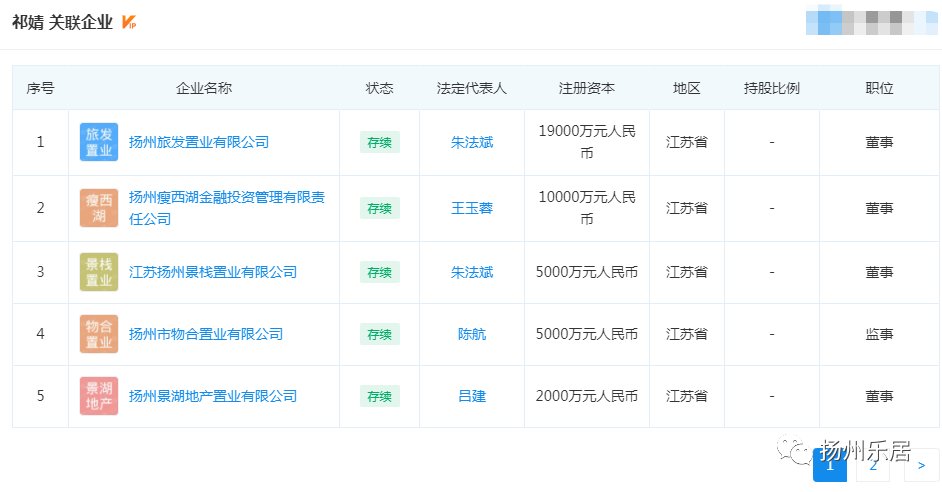Click 存续 status tag for 景湖地产 row

tap(380, 396)
